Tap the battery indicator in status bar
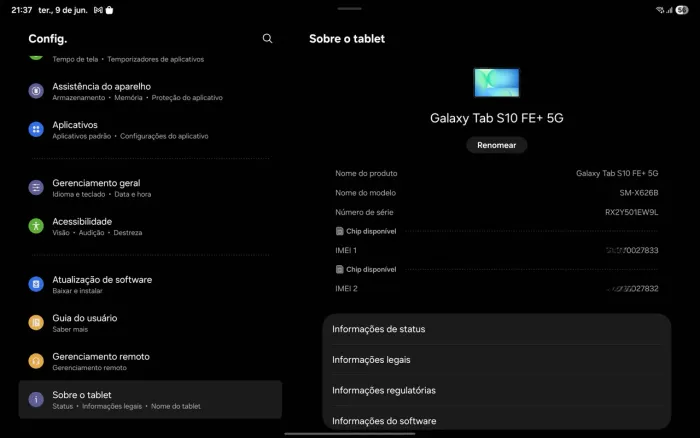This screenshot has width=700, height=438. pyautogui.click(x=682, y=10)
